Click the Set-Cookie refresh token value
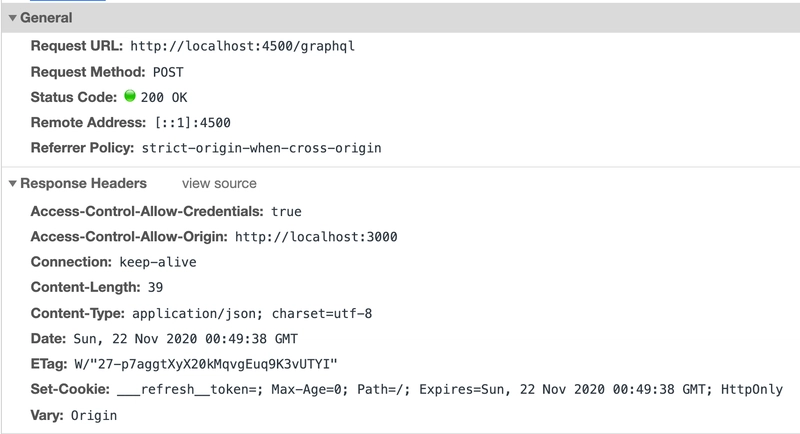 point(450,390)
